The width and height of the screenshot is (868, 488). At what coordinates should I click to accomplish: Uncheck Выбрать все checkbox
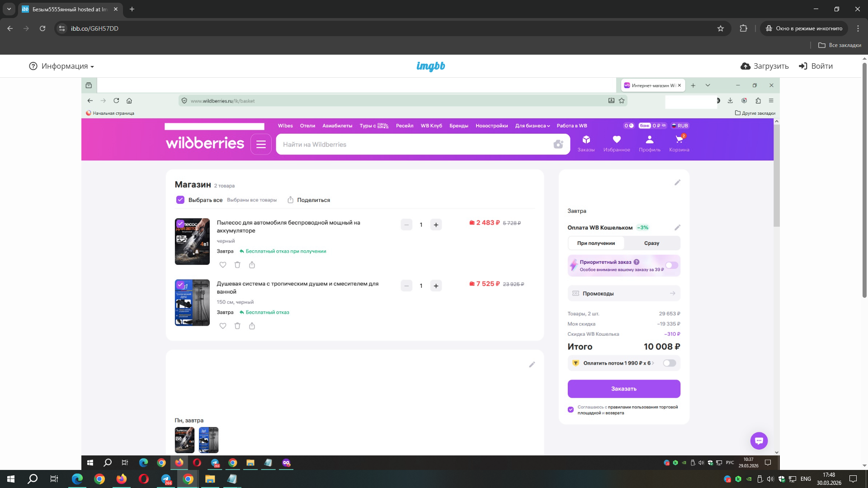180,200
